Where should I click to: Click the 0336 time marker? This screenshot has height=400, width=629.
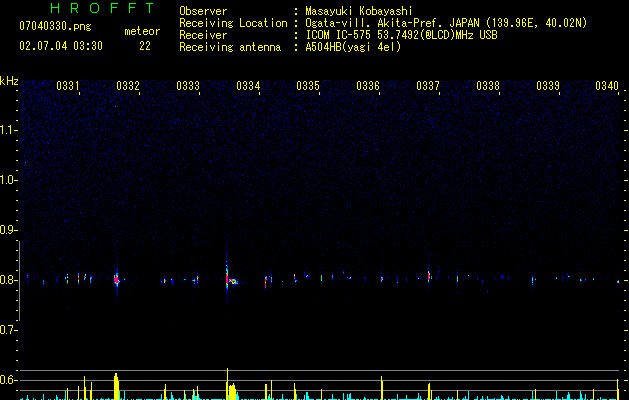[368, 86]
